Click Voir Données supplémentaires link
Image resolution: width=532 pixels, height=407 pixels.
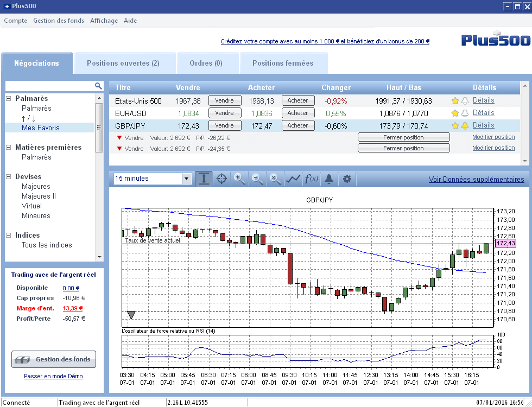tap(477, 180)
